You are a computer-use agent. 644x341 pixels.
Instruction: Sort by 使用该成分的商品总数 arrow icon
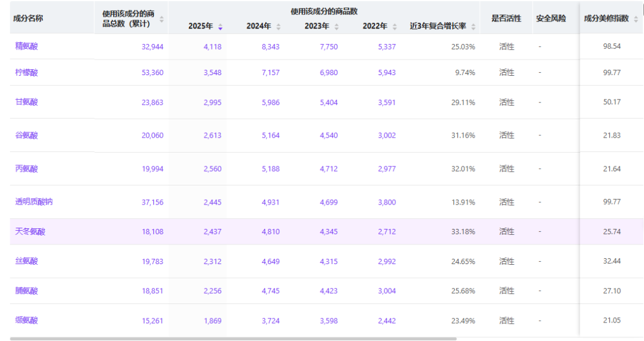(162, 19)
